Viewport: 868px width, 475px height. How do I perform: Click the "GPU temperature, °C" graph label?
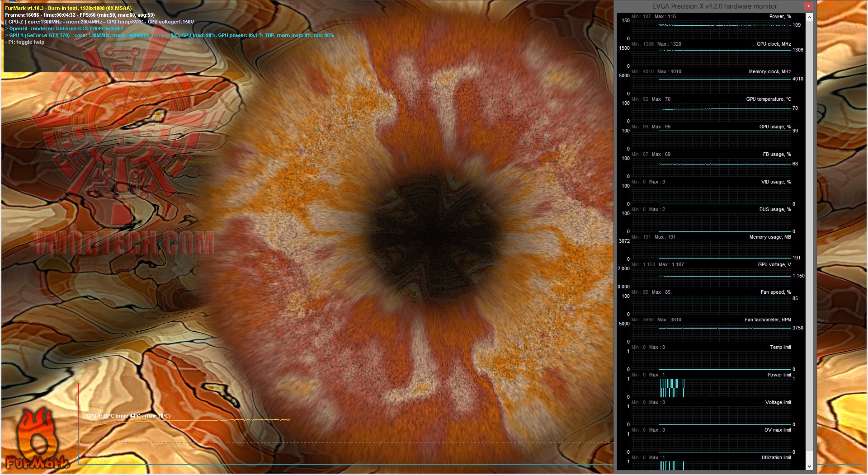(769, 99)
